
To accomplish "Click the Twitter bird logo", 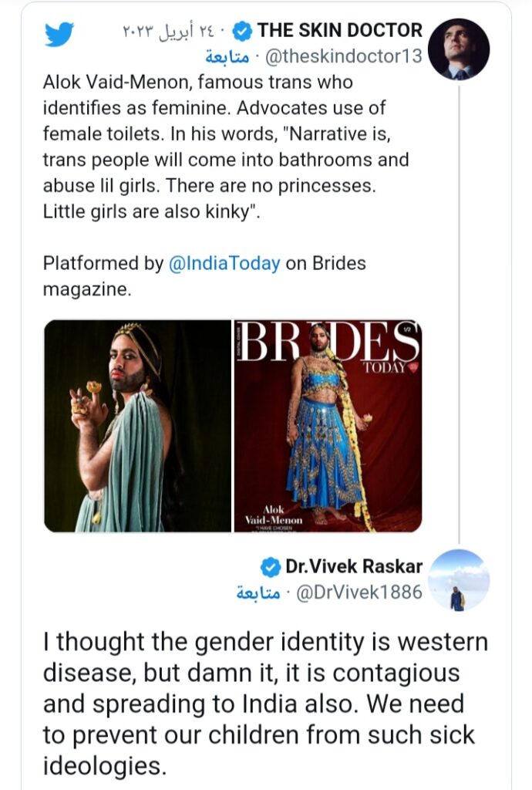I will pyautogui.click(x=60, y=33).
